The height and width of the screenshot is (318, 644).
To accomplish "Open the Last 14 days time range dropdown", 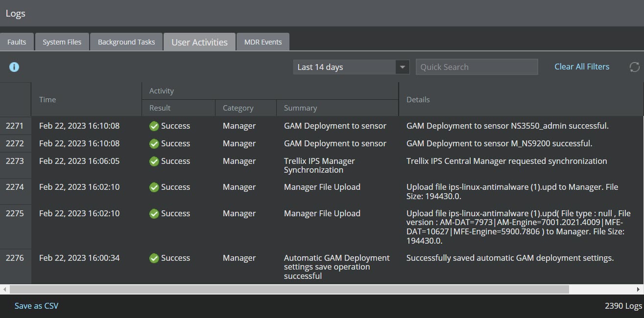I will pos(351,67).
